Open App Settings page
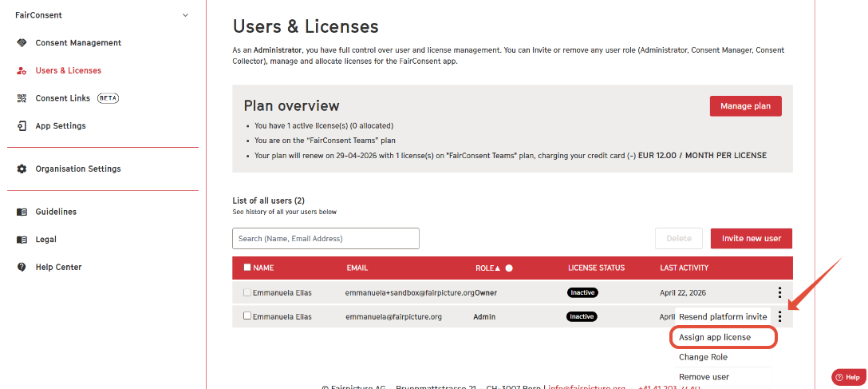868x389 pixels. pos(61,125)
